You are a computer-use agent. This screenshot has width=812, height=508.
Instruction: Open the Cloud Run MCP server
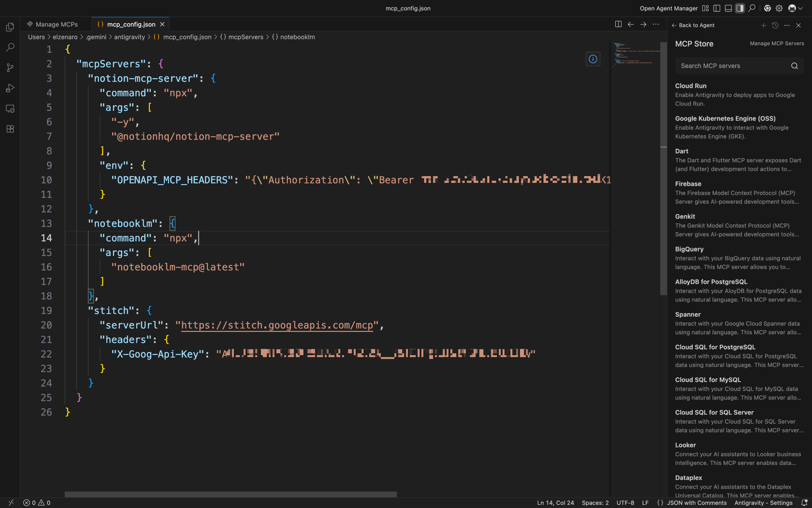pyautogui.click(x=739, y=94)
